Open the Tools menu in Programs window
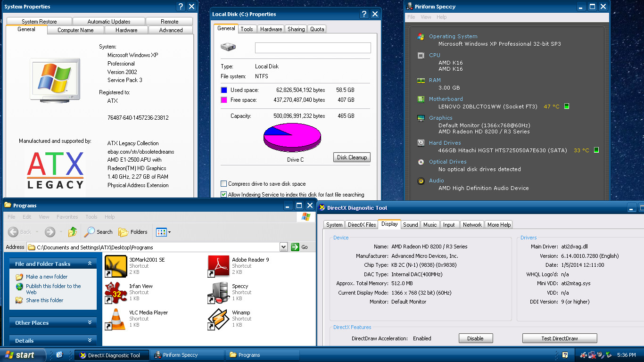 click(x=91, y=217)
